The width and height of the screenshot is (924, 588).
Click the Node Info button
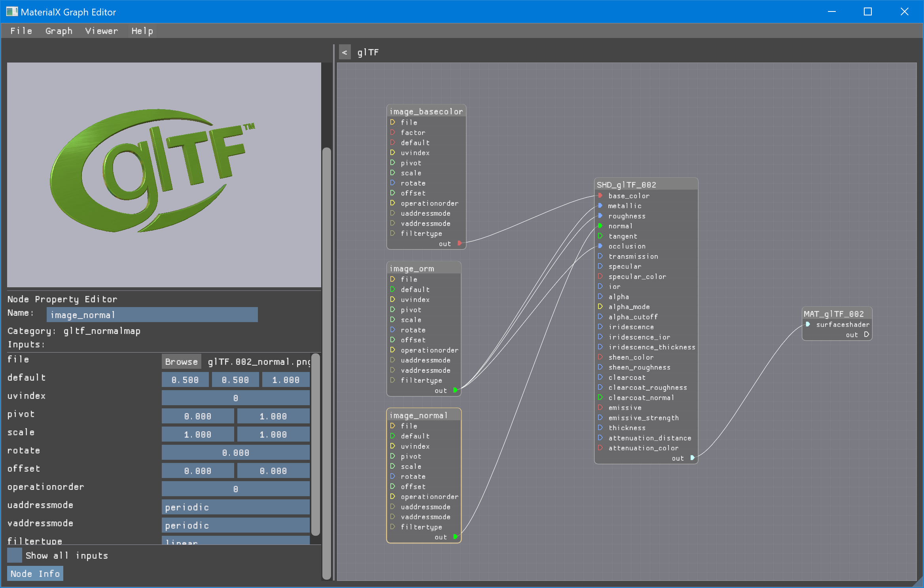35,573
